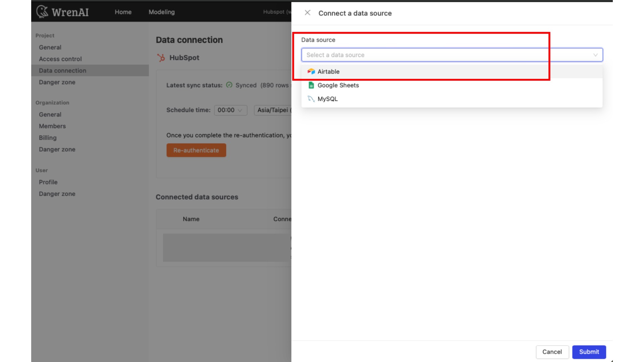Click the MySQL dolphin icon
The width and height of the screenshot is (644, 362).
(x=311, y=99)
